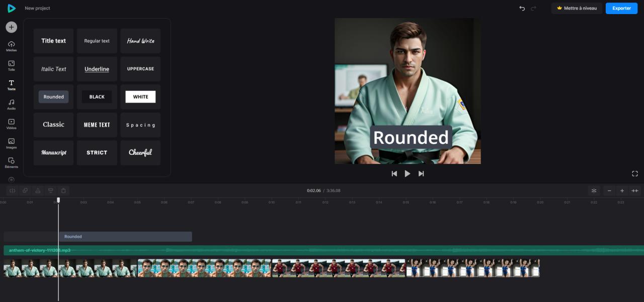Image resolution: width=644 pixels, height=302 pixels.
Task: Fit timeline to screen width
Action: tap(635, 190)
